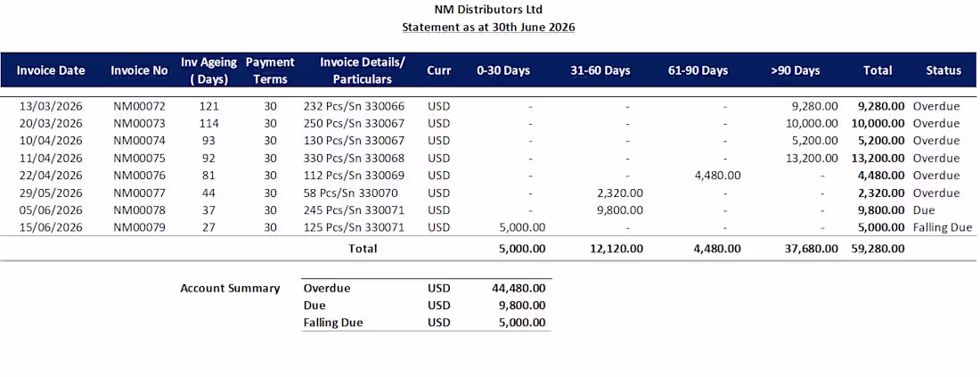This screenshot has width=980, height=377.
Task: Click the invoice NM00076 cell
Action: tap(139, 175)
